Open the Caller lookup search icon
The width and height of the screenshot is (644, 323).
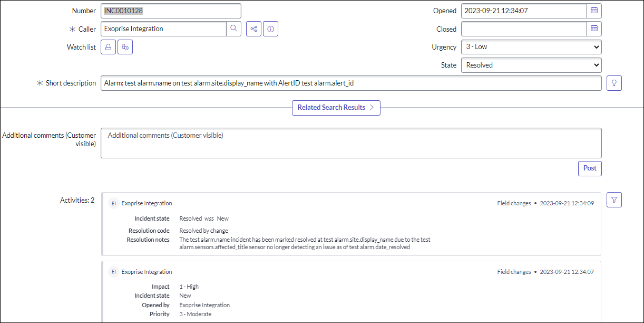point(233,28)
